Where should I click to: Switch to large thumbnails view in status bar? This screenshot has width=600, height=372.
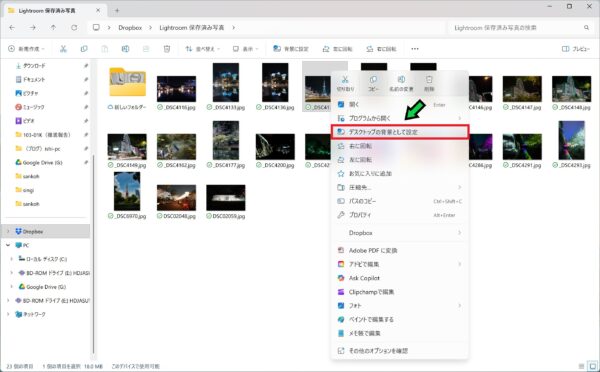click(x=592, y=366)
